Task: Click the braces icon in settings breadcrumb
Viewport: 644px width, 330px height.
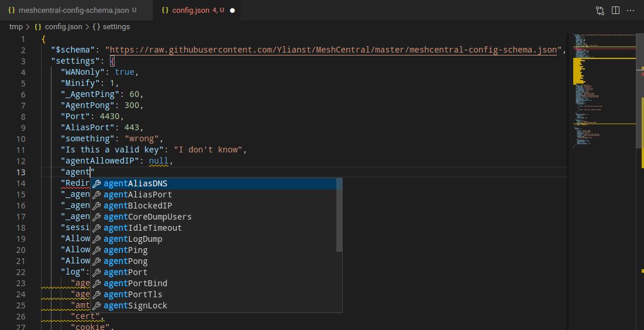Action: click(x=96, y=27)
